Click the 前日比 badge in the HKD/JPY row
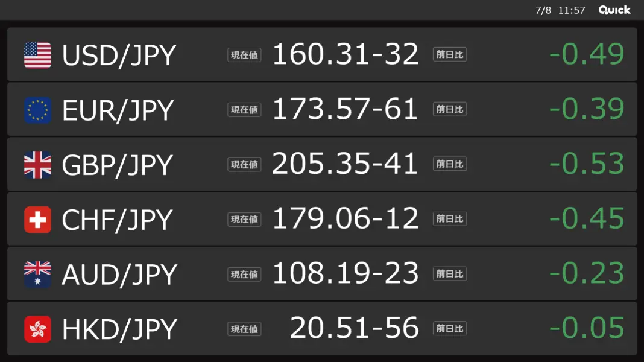The width and height of the screenshot is (644, 362). coord(450,329)
